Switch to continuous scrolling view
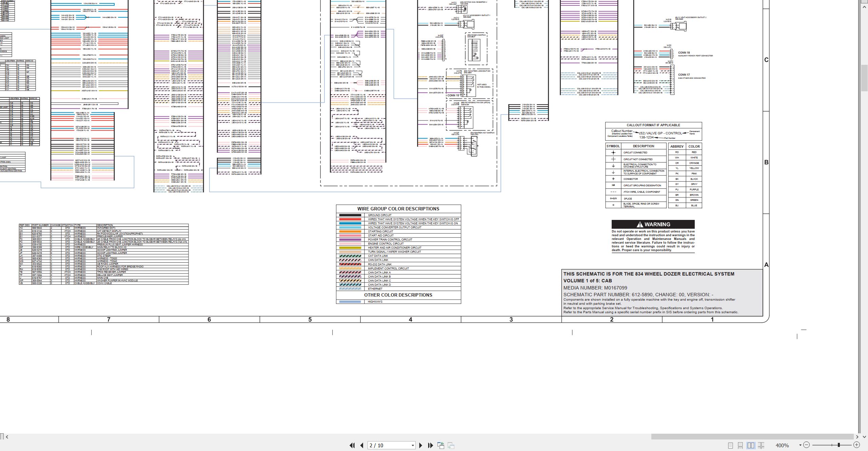This screenshot has height=451, width=868. [741, 445]
